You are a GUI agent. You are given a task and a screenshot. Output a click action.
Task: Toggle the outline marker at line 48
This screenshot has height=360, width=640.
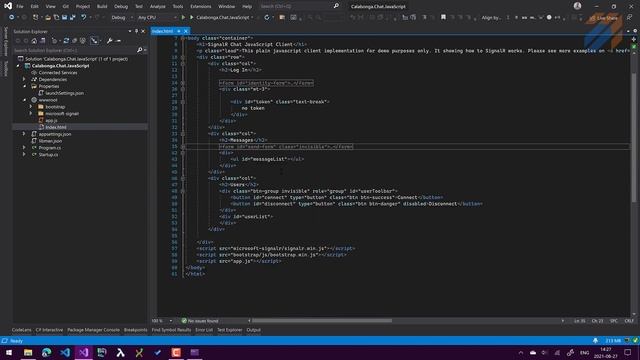tap(183, 191)
